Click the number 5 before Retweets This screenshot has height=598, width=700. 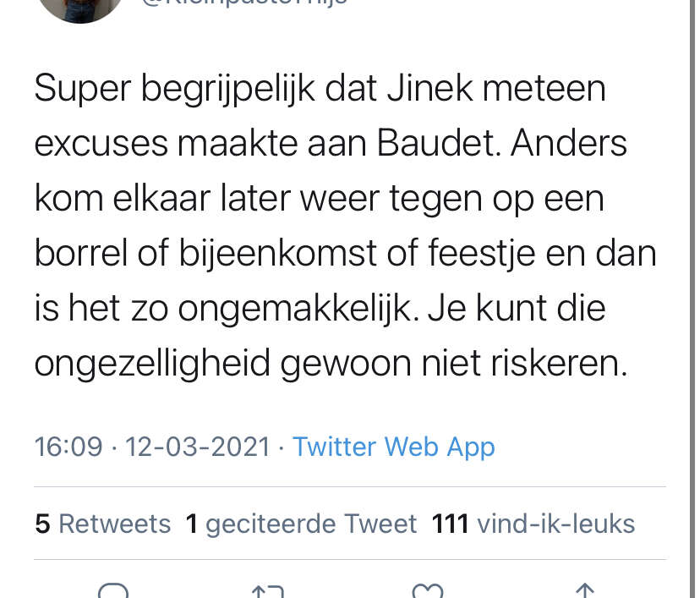(x=42, y=524)
